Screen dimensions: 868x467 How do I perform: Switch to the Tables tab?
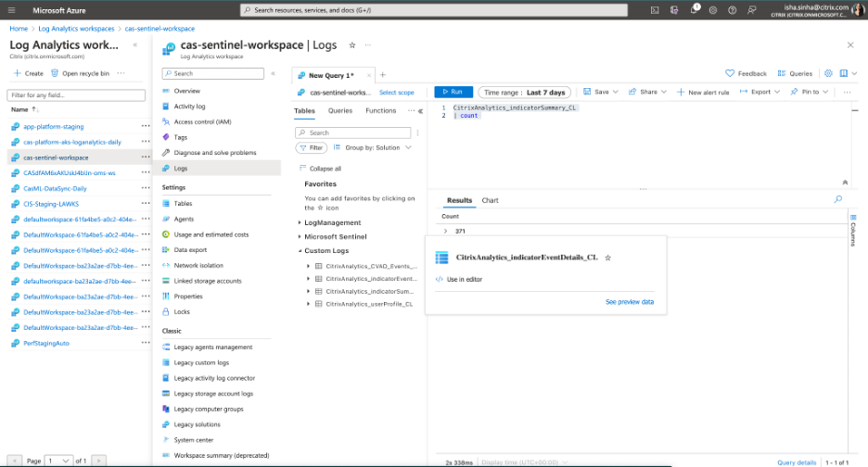304,110
